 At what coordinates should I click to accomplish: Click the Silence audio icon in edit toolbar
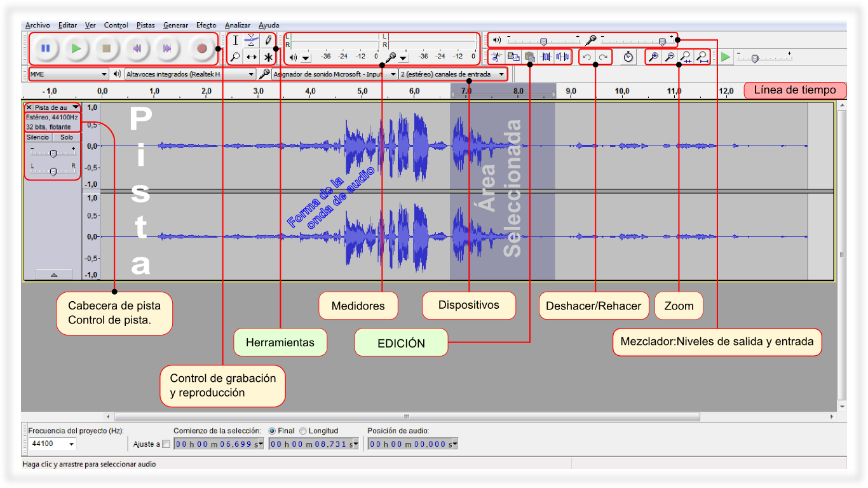point(562,57)
